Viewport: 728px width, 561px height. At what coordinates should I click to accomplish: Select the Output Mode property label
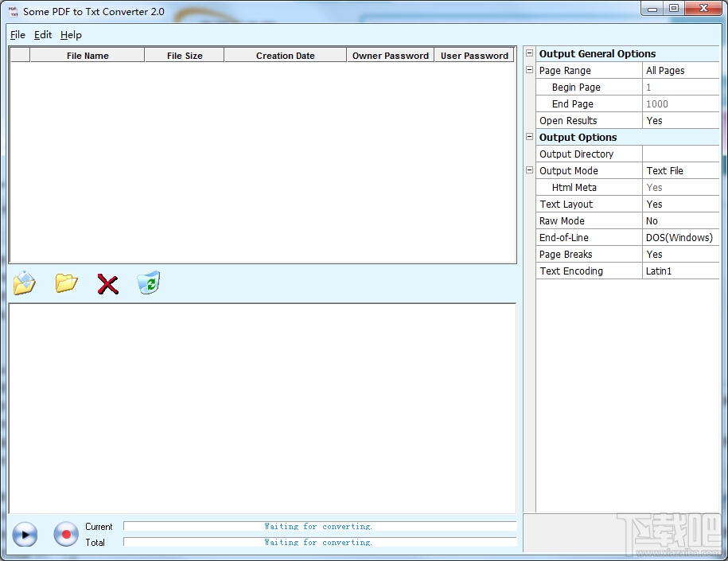569,171
